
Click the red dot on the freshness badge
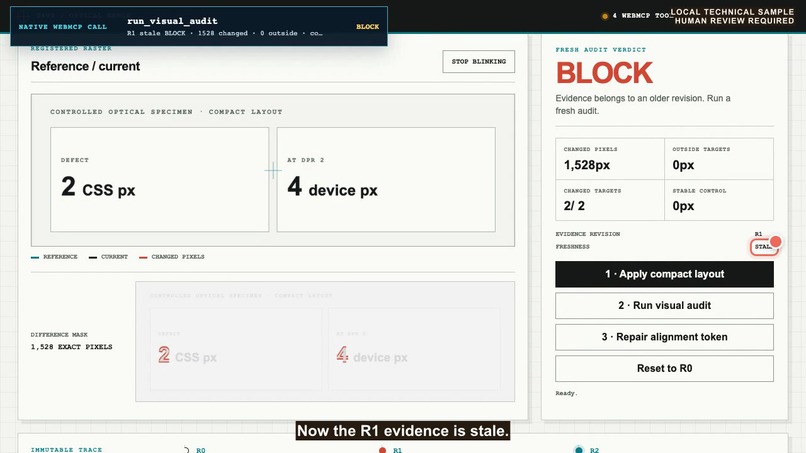pyautogui.click(x=776, y=241)
